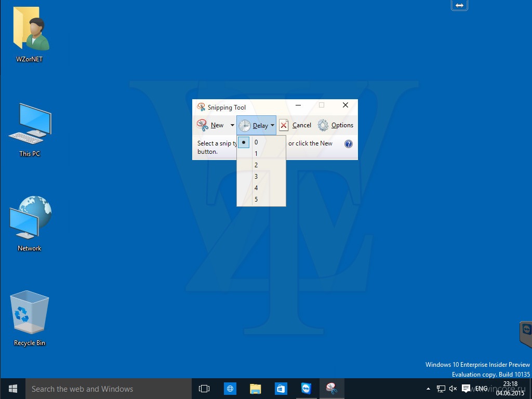Choose 5 second delay
Screen dimensions: 532x399
pyautogui.click(x=261, y=199)
